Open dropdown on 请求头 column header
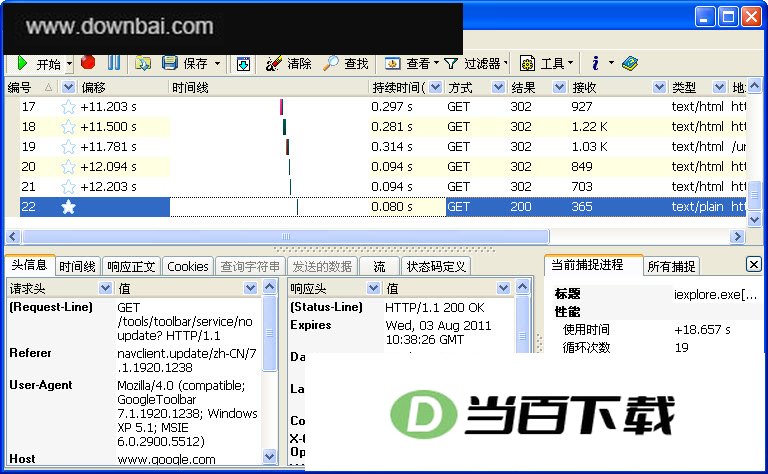Image resolution: width=768 pixels, height=474 pixels. coord(105,287)
